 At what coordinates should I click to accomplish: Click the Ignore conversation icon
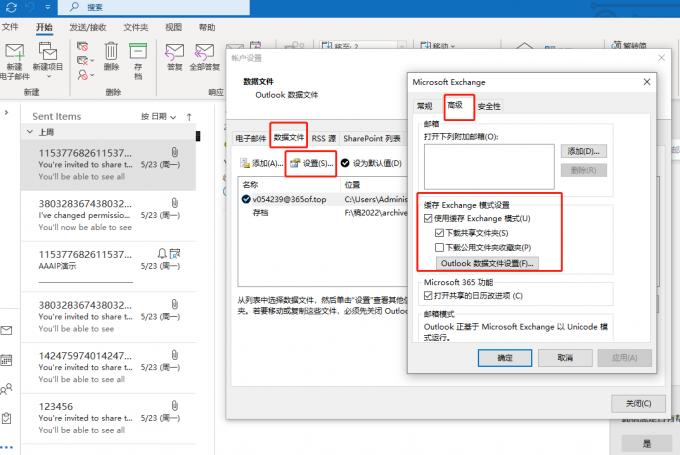click(x=82, y=46)
